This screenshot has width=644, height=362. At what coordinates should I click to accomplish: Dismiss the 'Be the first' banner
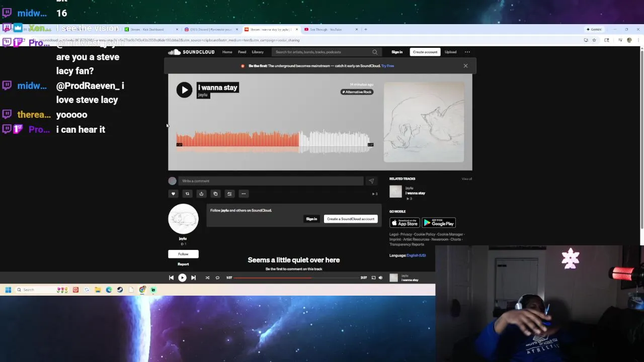(x=465, y=66)
